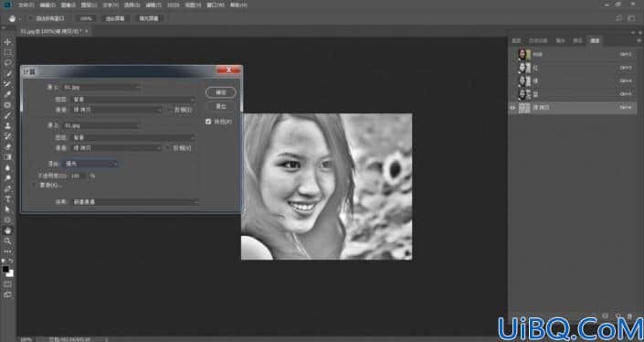The image size is (644, 342).
Task: Toggle Invert checkbox for Source 1 channel
Action: point(169,110)
